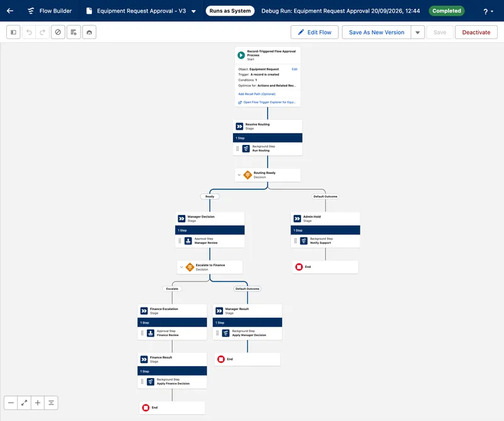Open the flow version dropdown arrow
Image resolution: width=504 pixels, height=421 pixels.
coord(193,11)
